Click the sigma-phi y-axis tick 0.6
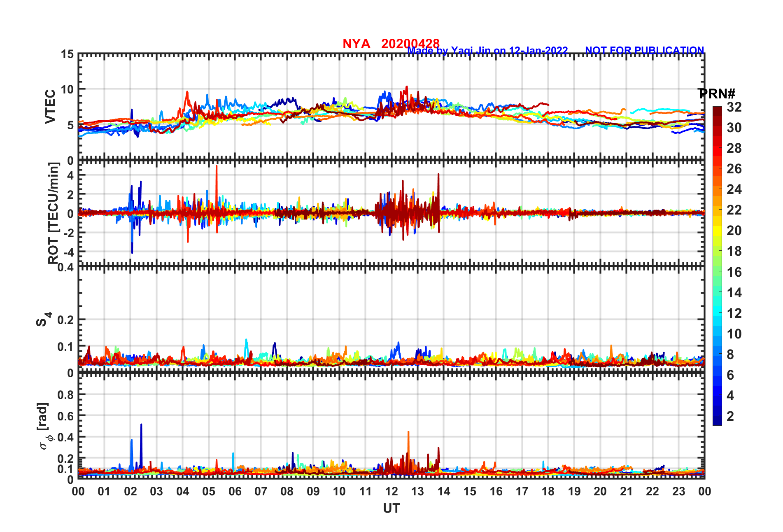This screenshot has width=783, height=532. [x=66, y=416]
